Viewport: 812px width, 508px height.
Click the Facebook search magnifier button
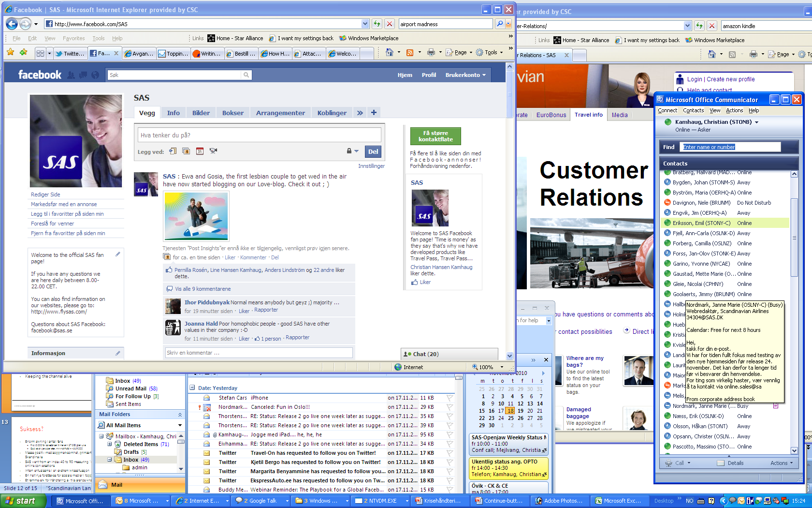pos(246,75)
